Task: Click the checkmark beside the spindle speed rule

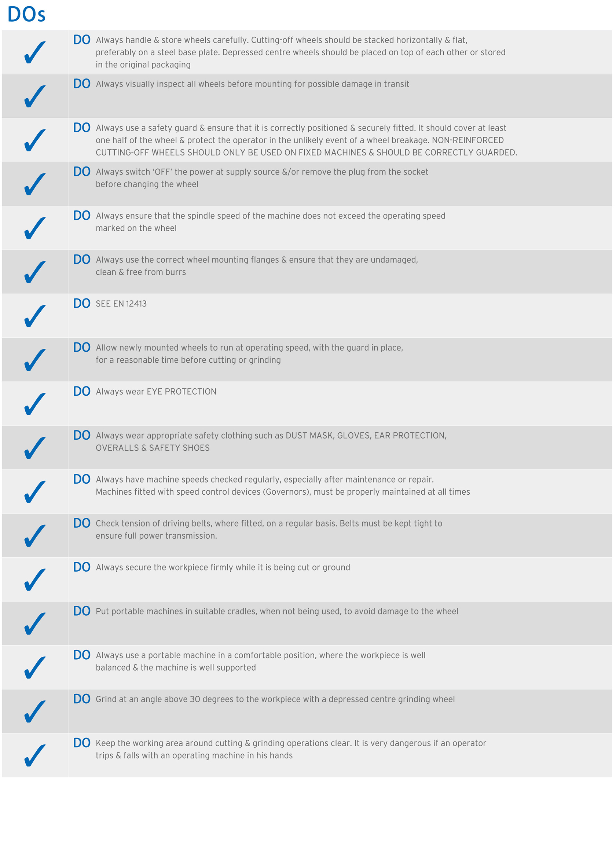Action: tap(35, 228)
